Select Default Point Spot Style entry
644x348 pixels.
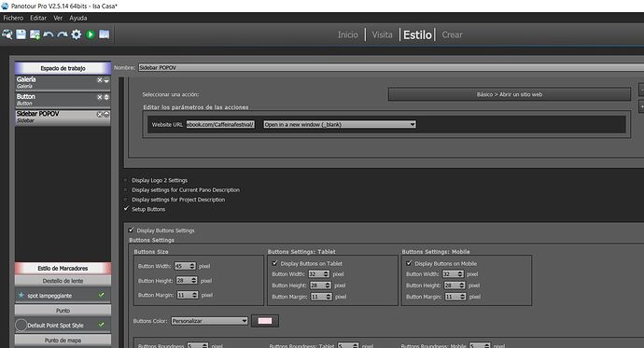[63, 325]
